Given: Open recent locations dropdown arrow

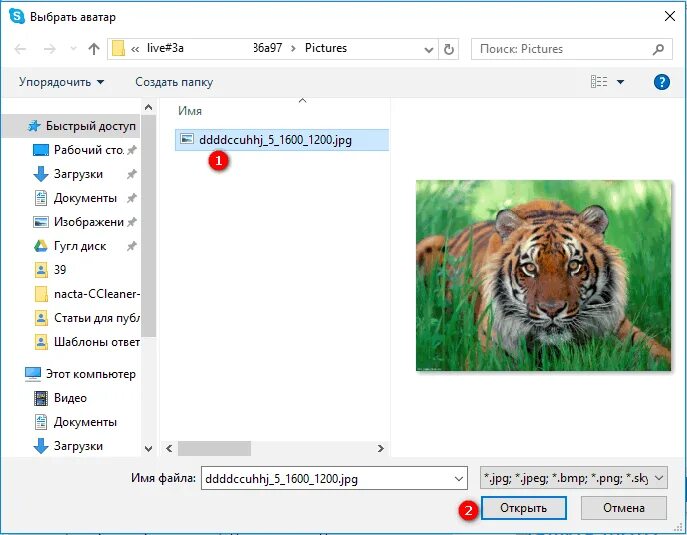Looking at the screenshot, I should 73,49.
